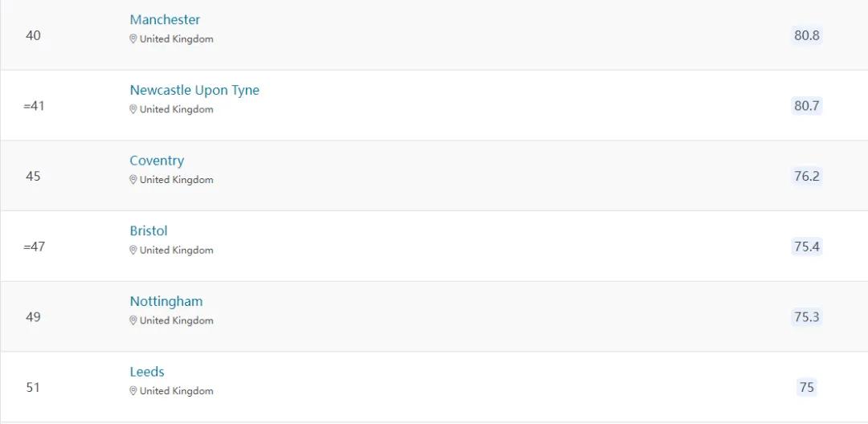Select the 75.4 score badge for Bristol
The height and width of the screenshot is (424, 868).
point(807,247)
